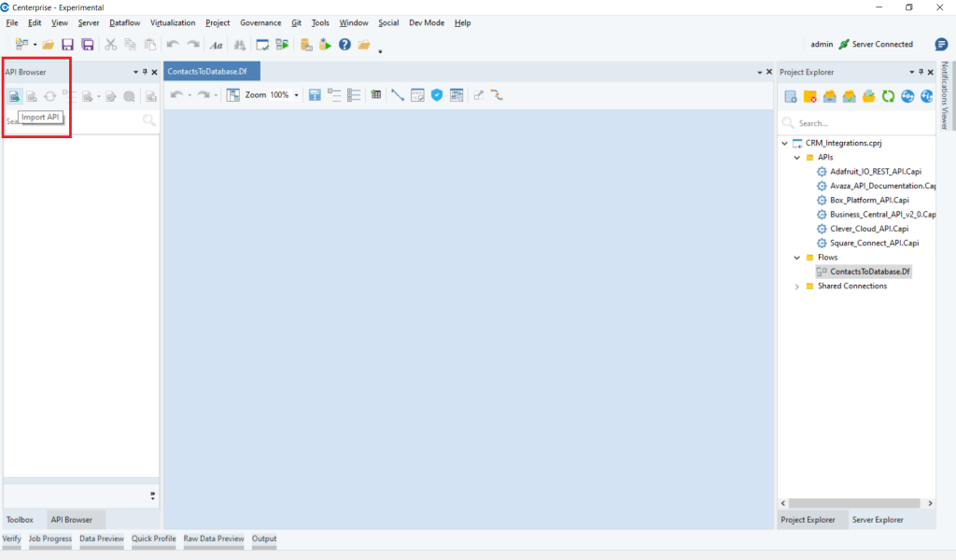The image size is (956, 560).
Task: Refresh the API Browser list
Action: [x=49, y=95]
